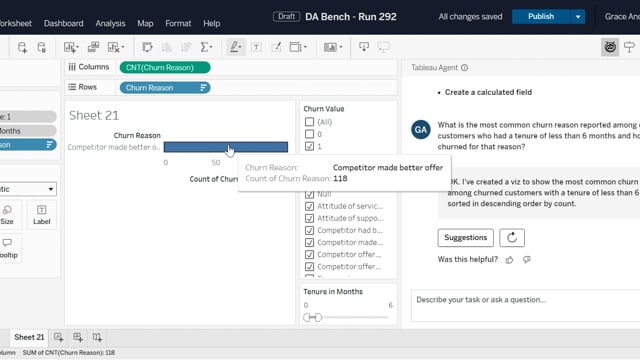This screenshot has height=360, width=640.
Task: Click the pin icon beside the Tableau Agent icon
Action: 629,47
